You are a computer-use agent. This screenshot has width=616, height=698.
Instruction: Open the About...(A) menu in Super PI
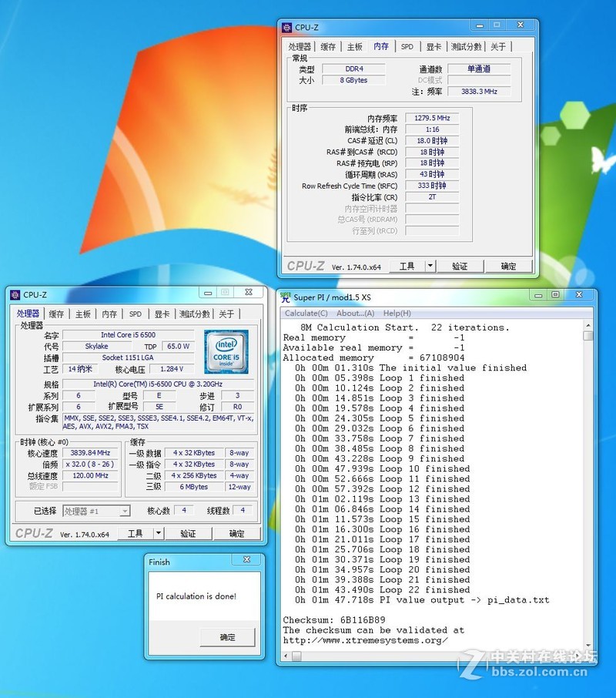355,314
